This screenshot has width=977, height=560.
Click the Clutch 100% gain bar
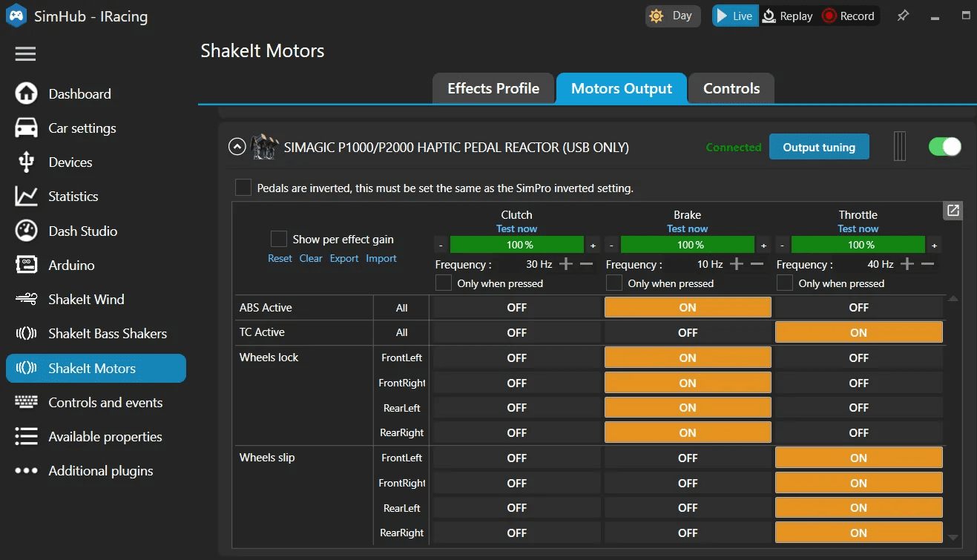(x=517, y=245)
